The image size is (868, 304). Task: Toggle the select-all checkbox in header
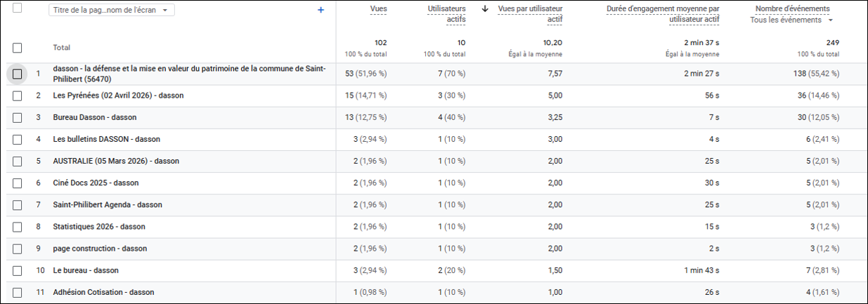[x=18, y=8]
